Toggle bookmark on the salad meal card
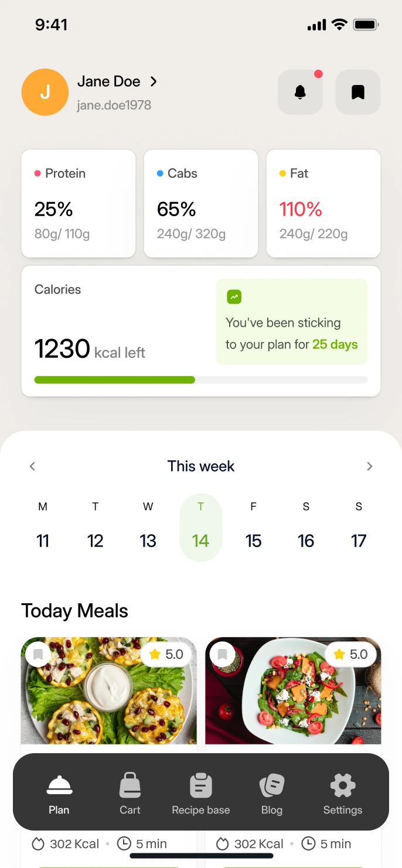 pyautogui.click(x=223, y=654)
